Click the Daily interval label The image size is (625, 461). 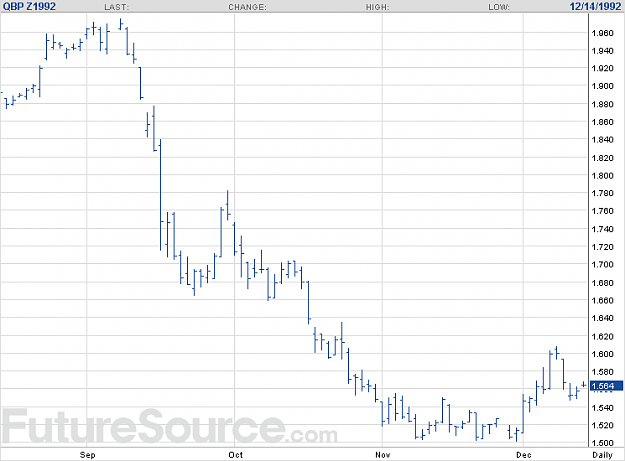click(x=602, y=455)
